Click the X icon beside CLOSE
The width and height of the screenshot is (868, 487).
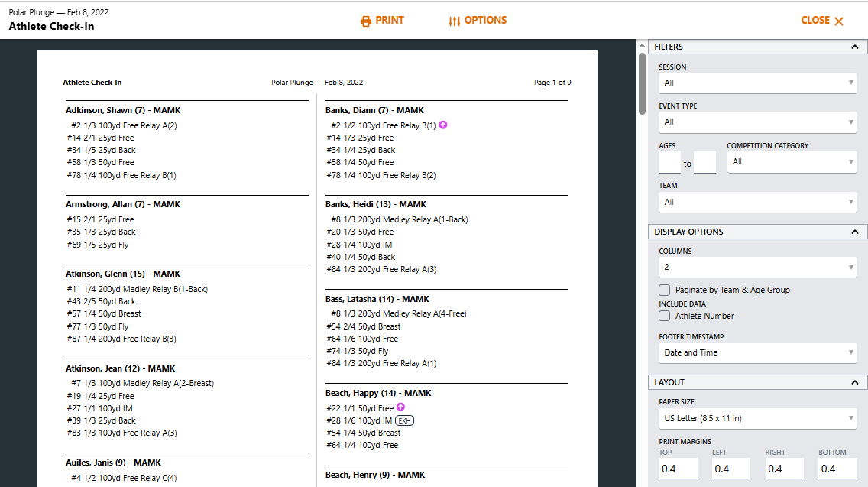[x=839, y=21]
